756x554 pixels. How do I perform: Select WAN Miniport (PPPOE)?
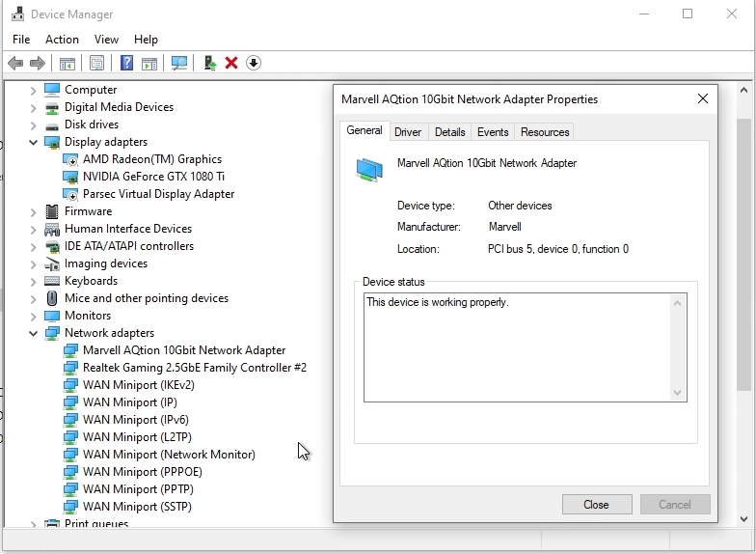(x=143, y=472)
